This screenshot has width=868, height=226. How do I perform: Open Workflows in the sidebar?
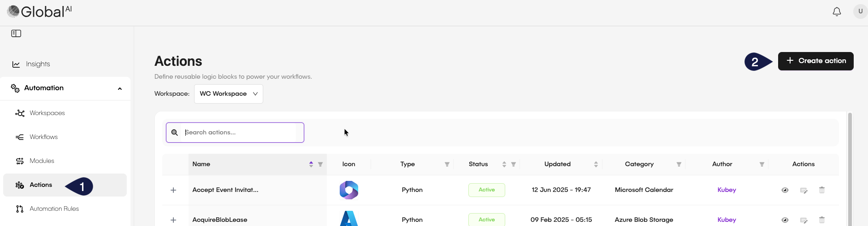[43, 137]
